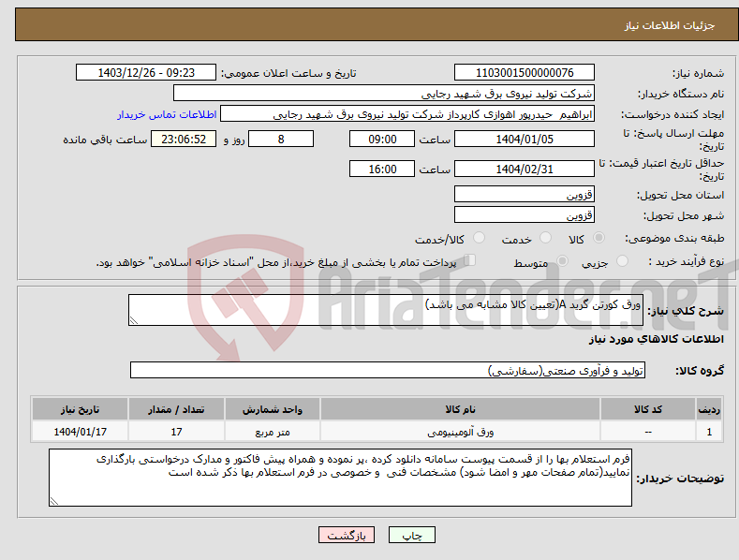The width and height of the screenshot is (739, 560).
Task: Click page header جزئیات اطلاعات نیاز
Action: (x=670, y=25)
